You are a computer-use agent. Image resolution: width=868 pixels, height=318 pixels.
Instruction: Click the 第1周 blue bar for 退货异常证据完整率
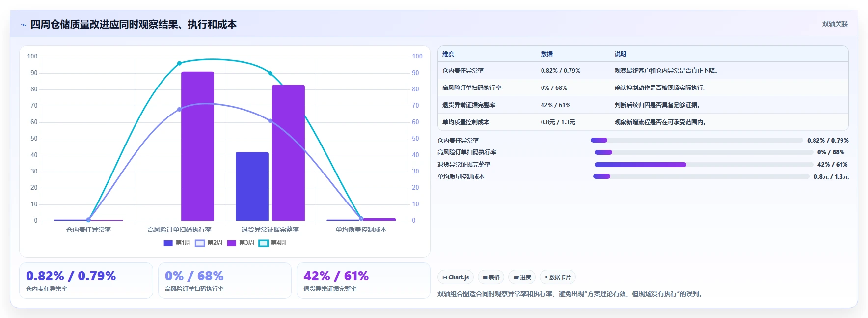252,186
